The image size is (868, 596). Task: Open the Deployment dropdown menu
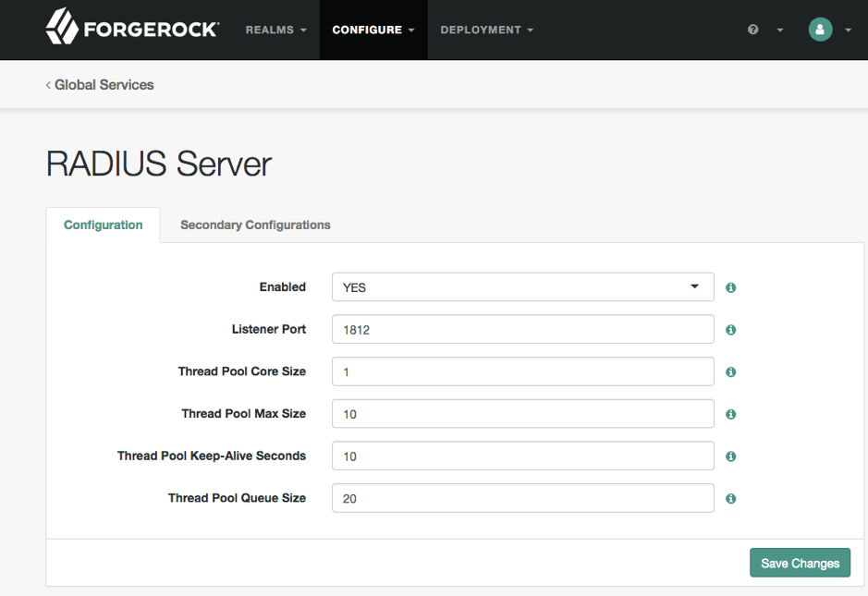pyautogui.click(x=486, y=30)
